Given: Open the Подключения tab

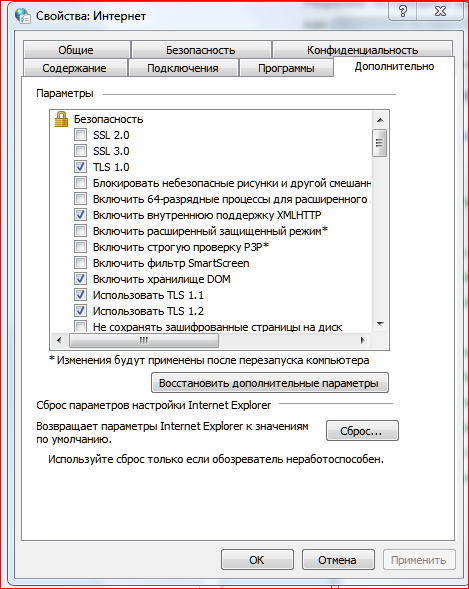Looking at the screenshot, I should click(x=183, y=68).
